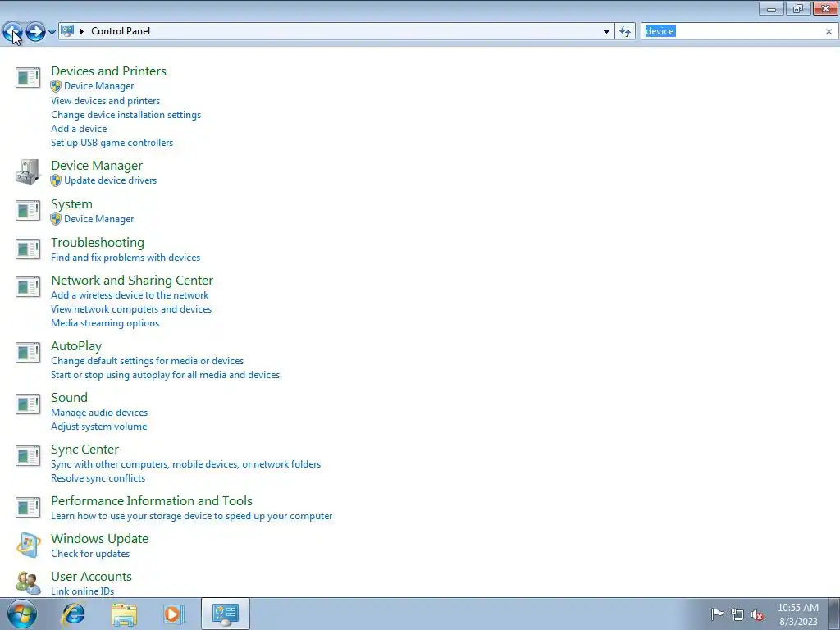Click the Forward navigation arrow button
840x630 pixels.
point(35,32)
